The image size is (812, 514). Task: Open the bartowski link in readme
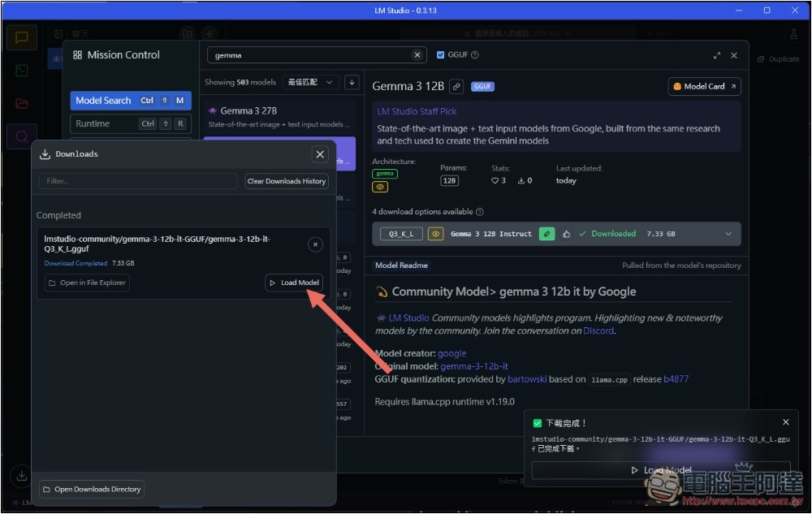[529, 379]
